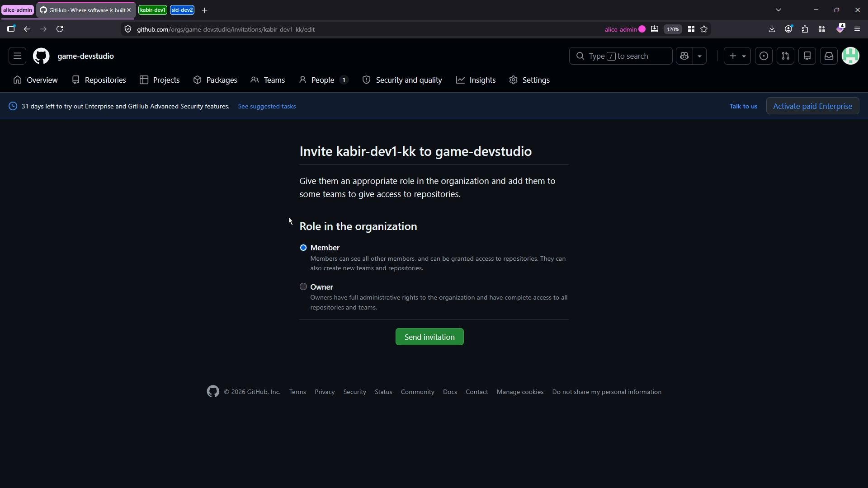
Task: Focus the Type / to search field
Action: click(x=620, y=56)
